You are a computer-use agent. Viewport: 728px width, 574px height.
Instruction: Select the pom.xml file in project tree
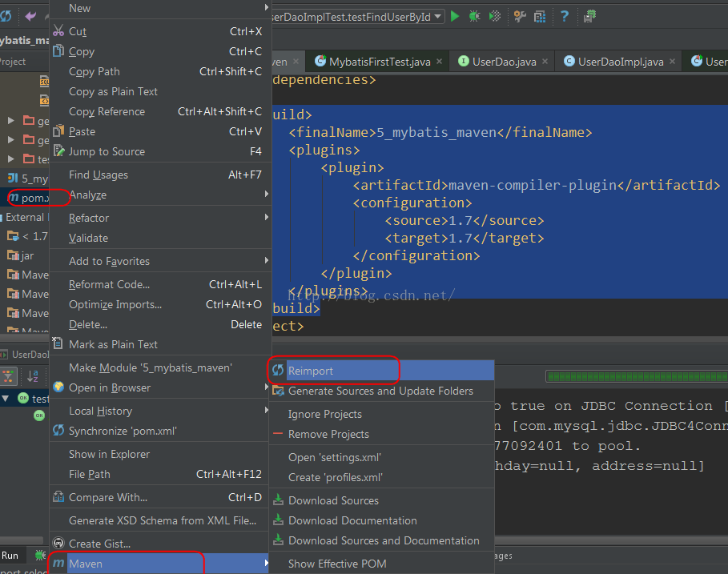click(34, 198)
